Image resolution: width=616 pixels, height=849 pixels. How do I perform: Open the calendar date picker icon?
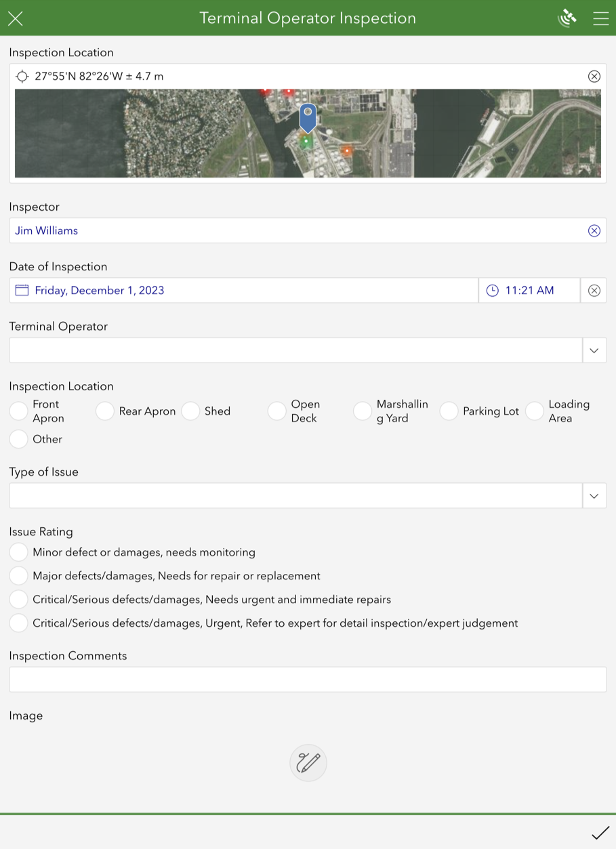click(x=21, y=290)
